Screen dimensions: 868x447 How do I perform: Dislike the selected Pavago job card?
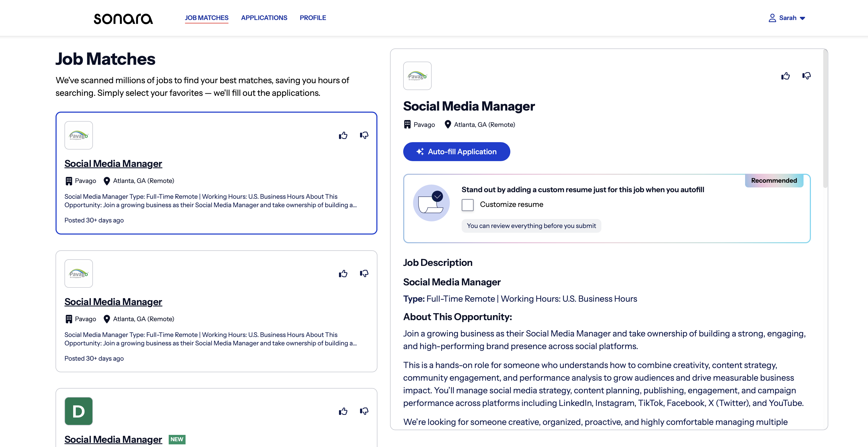click(x=364, y=136)
